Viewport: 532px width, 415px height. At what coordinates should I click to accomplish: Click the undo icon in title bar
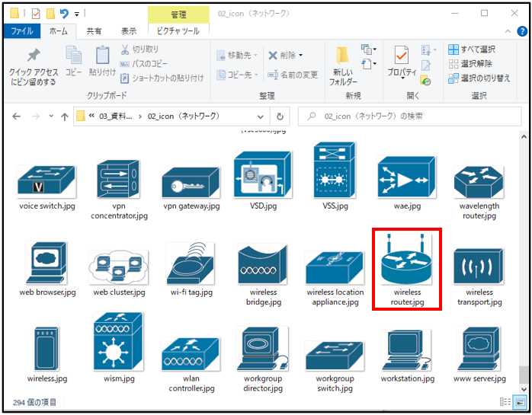click(x=64, y=14)
